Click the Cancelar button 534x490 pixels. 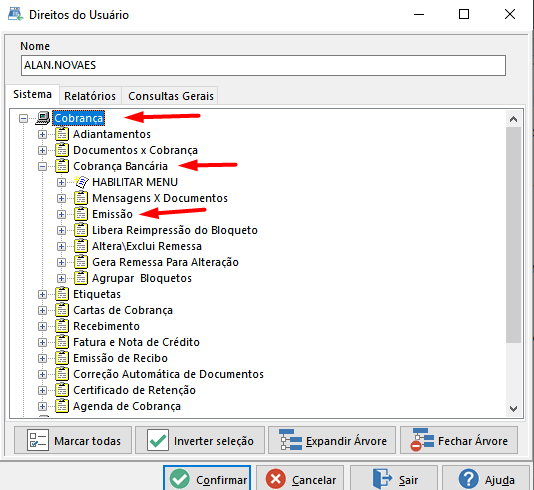click(x=300, y=479)
